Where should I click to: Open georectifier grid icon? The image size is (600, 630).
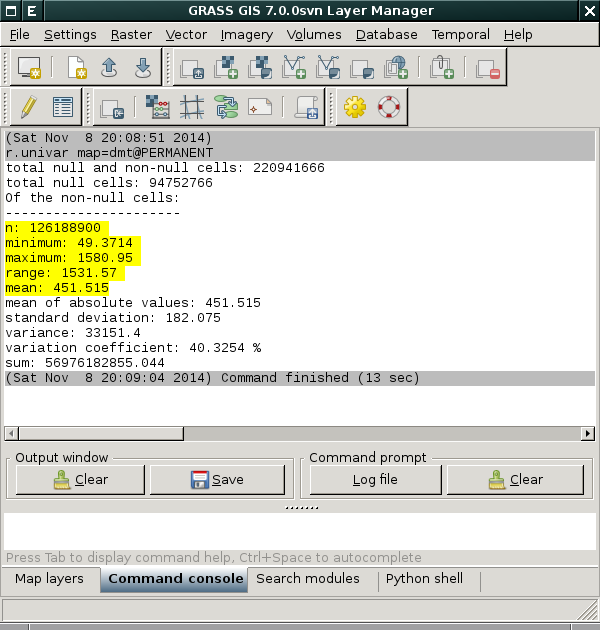(x=192, y=107)
